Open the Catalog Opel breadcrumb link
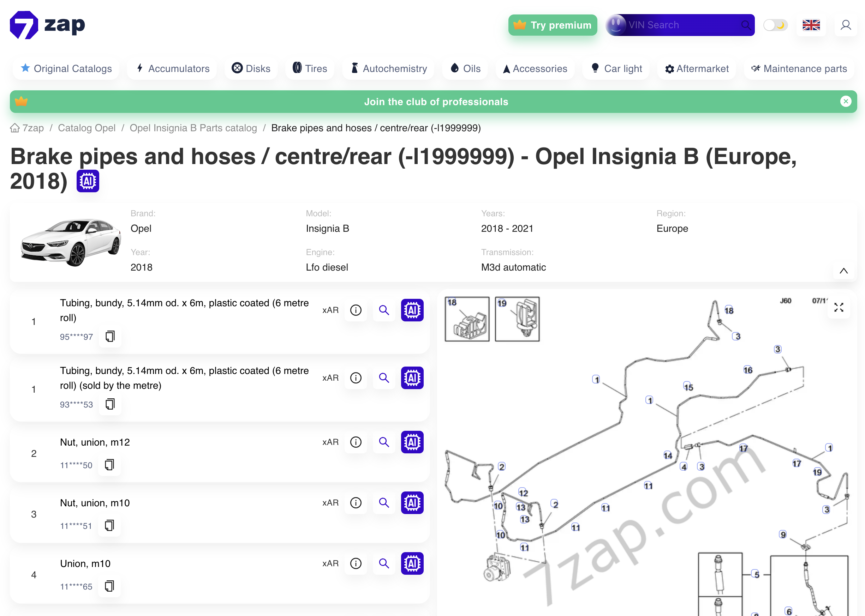 [x=86, y=128]
